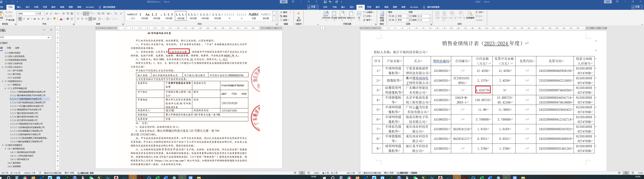Apply the 正文 style
This screenshot has height=179, width=644.
[132, 16]
